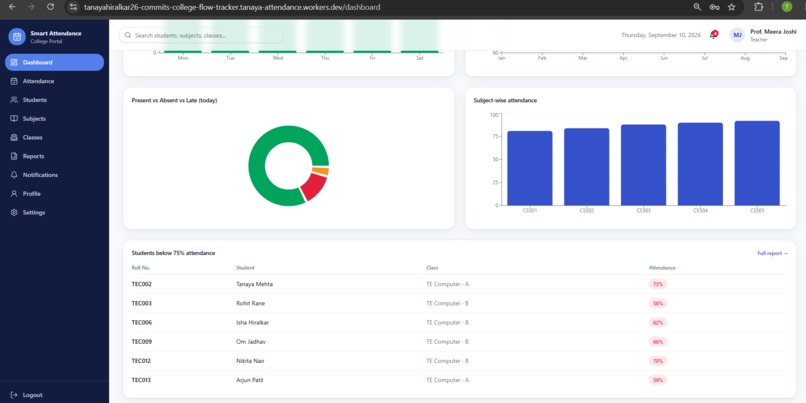Click the Roll No. column header

pos(141,268)
